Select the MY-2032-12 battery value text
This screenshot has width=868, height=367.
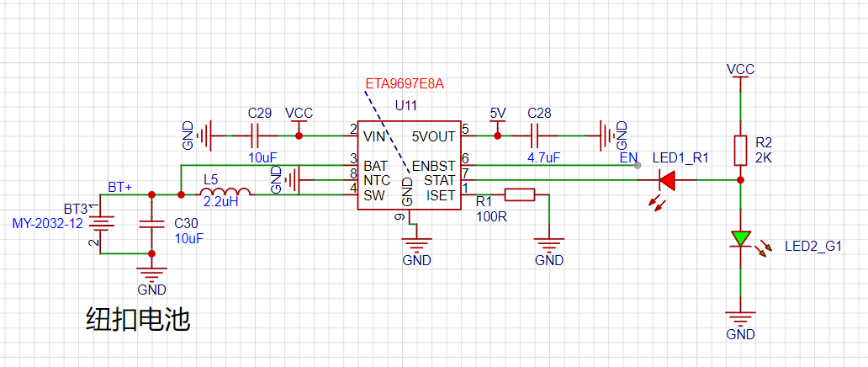click(x=45, y=223)
